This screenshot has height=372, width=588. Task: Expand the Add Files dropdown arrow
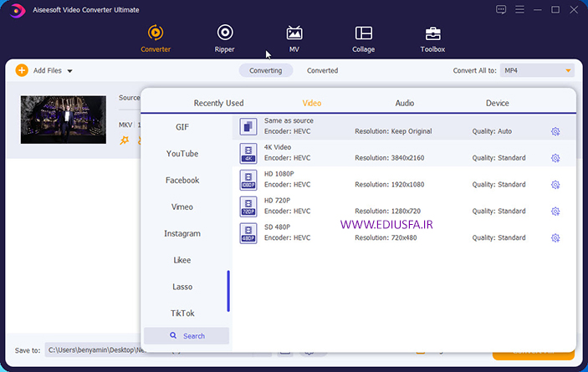tap(70, 71)
